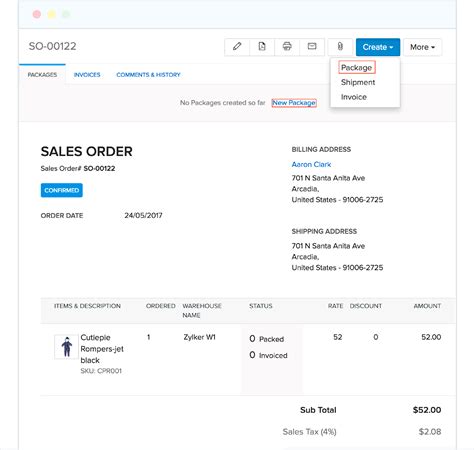
Task: Click the Order Date label
Action: pos(62,215)
